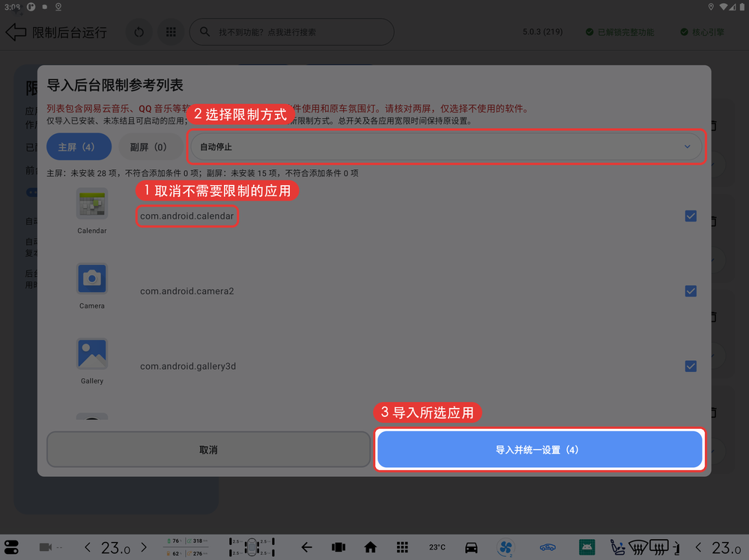The width and height of the screenshot is (749, 560).
Task: Decrease right temperature with left chevron
Action: (698, 547)
